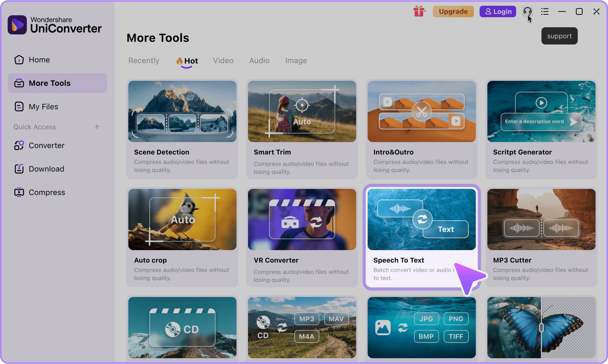The image size is (608, 364).
Task: Open the Auto crop tool card
Action: click(x=182, y=237)
